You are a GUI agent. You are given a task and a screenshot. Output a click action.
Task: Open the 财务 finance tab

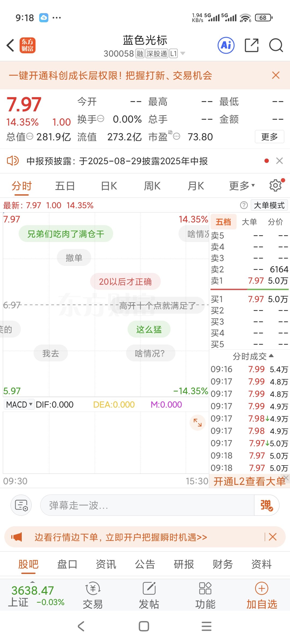[x=223, y=564]
